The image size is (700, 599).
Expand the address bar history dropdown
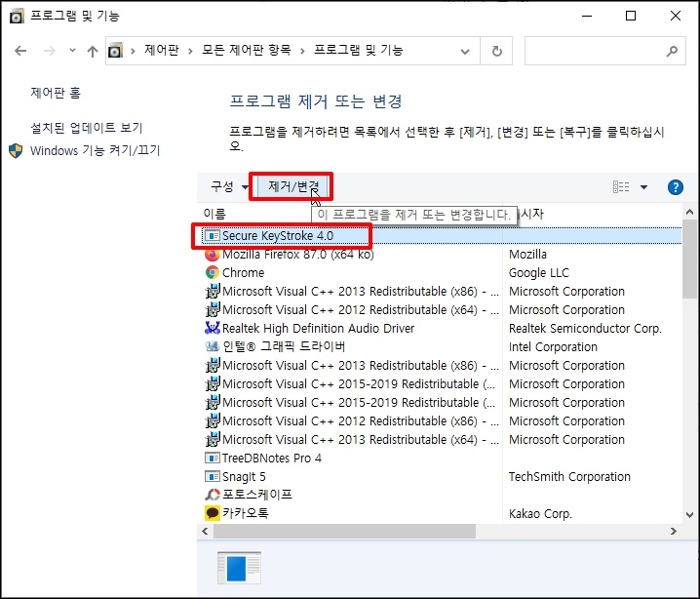click(x=465, y=52)
